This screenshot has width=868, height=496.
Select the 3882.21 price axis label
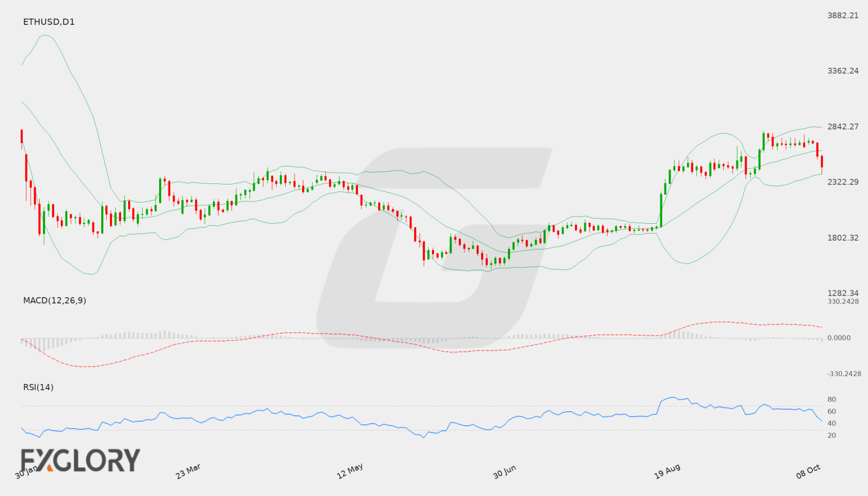coord(843,16)
